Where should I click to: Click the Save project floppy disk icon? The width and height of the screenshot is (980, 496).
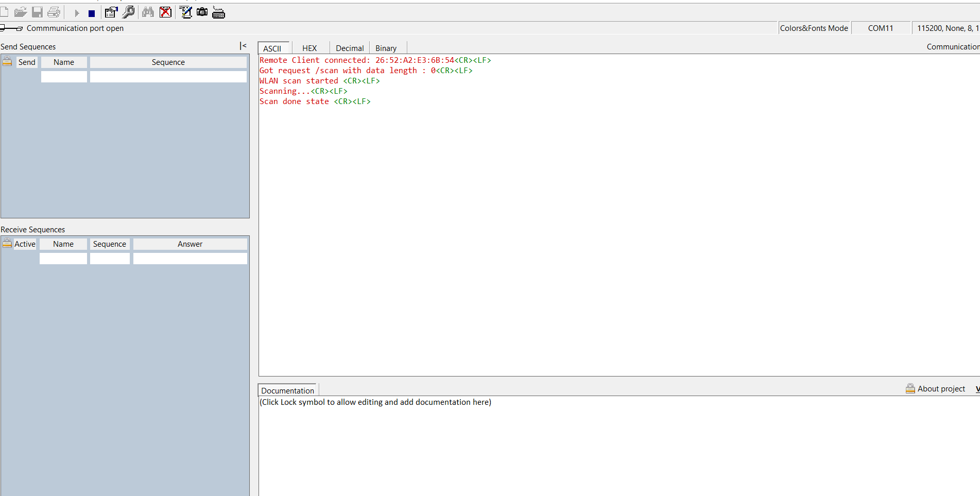point(38,12)
